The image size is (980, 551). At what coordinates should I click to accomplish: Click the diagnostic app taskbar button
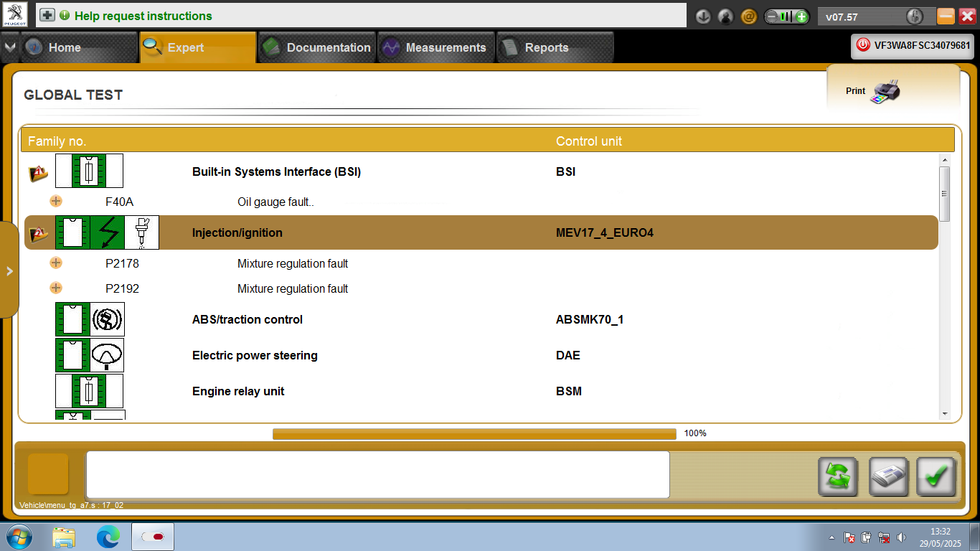tap(153, 537)
